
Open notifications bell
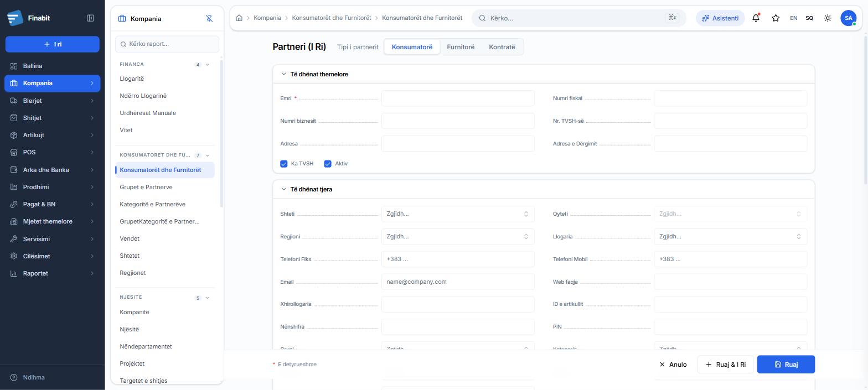[x=756, y=18]
